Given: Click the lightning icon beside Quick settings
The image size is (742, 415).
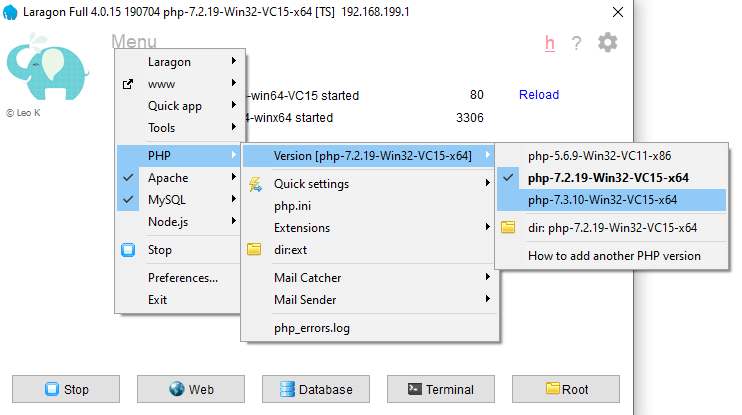Looking at the screenshot, I should click(255, 184).
